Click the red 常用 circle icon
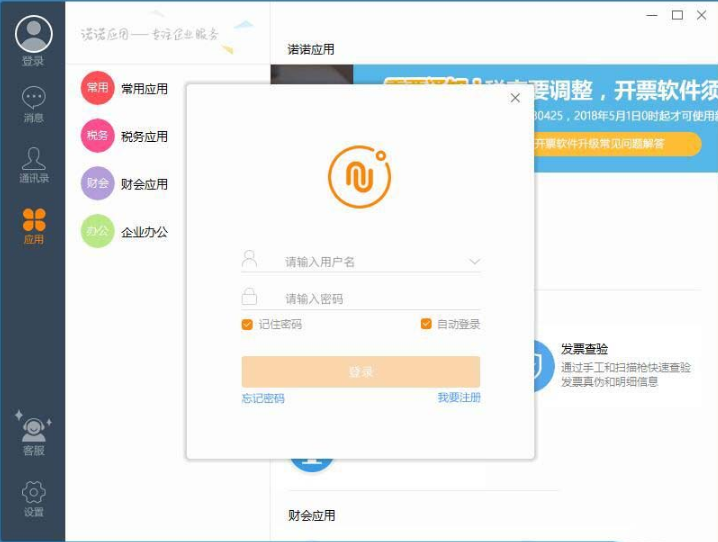This screenshot has width=718, height=542. (x=97, y=88)
